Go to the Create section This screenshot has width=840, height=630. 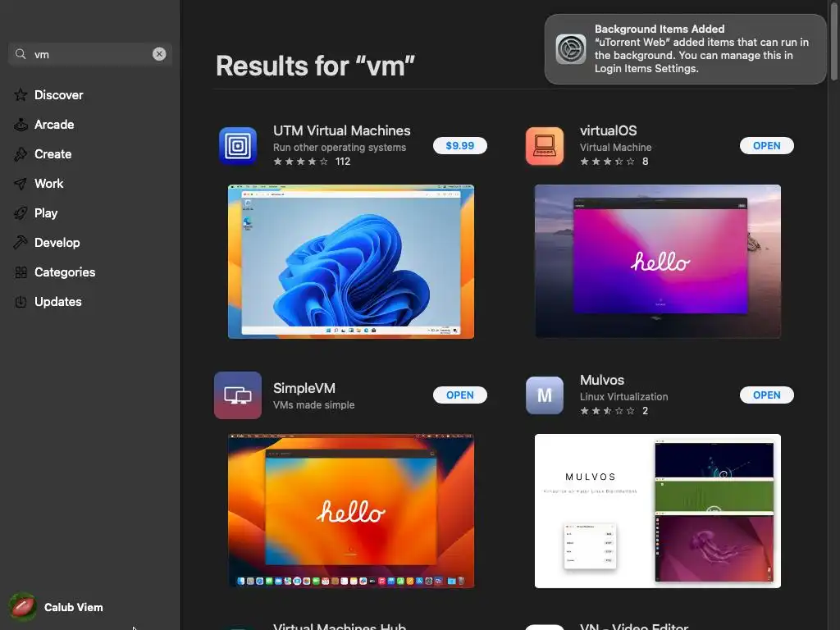tap(52, 153)
